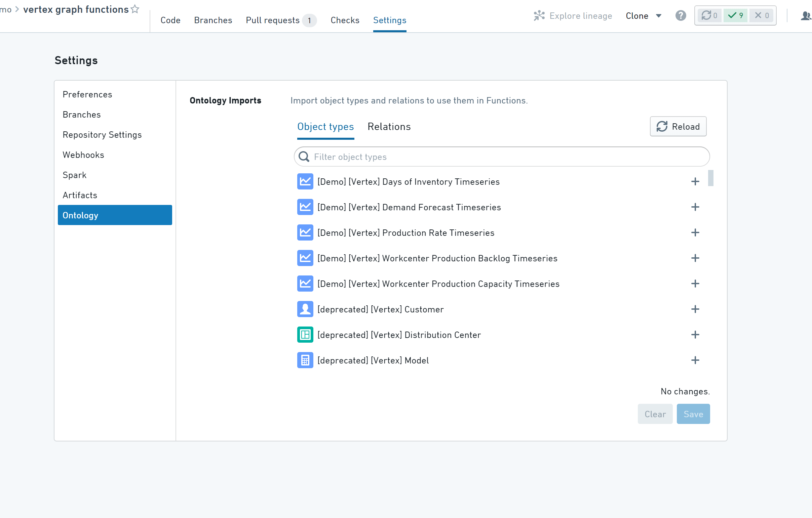The height and width of the screenshot is (518, 812).
Task: Add Workcenter Production Capacity Timeseries with plus
Action: coord(695,284)
